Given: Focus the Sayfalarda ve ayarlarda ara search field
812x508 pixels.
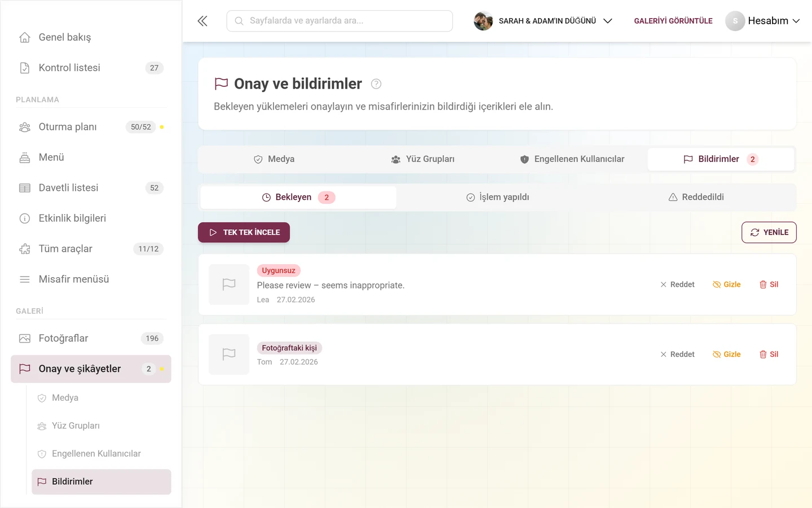Looking at the screenshot, I should [339, 21].
